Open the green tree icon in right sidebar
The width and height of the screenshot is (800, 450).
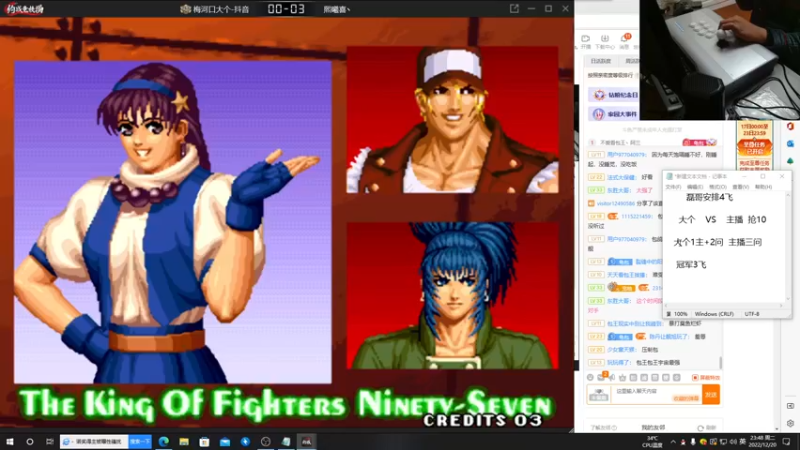790,161
